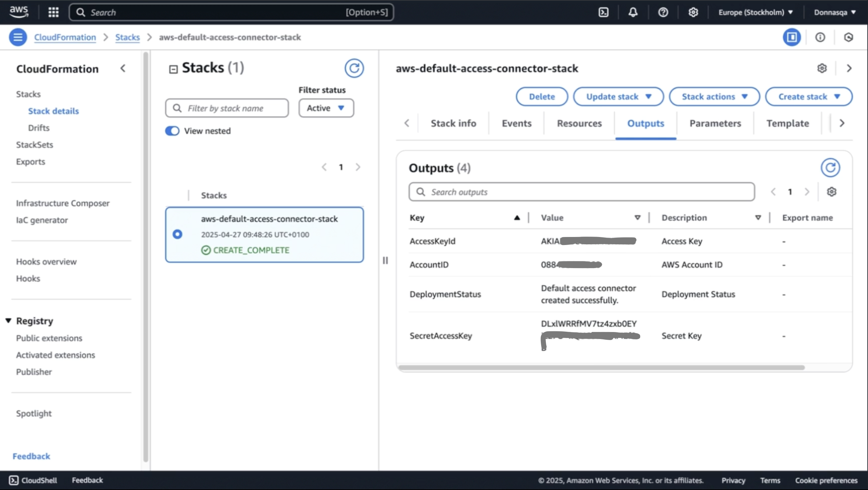Open the help question mark menu
Viewport: 868px width, 490px height.
(x=663, y=12)
